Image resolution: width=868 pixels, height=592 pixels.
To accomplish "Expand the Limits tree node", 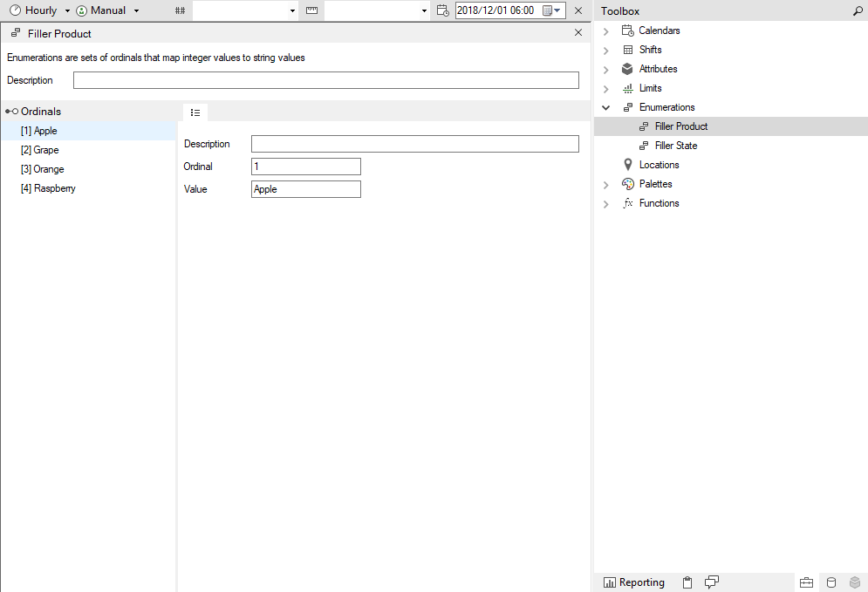I will click(x=606, y=89).
